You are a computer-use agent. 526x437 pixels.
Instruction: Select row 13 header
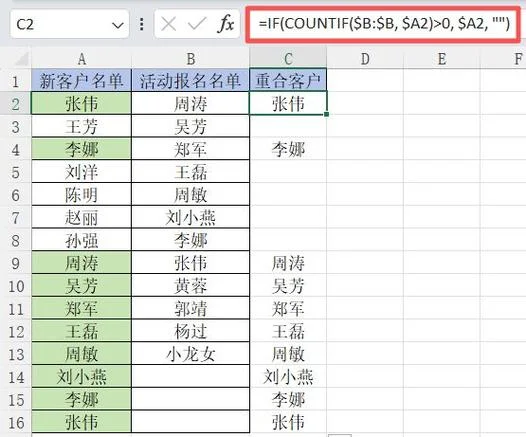coord(15,354)
